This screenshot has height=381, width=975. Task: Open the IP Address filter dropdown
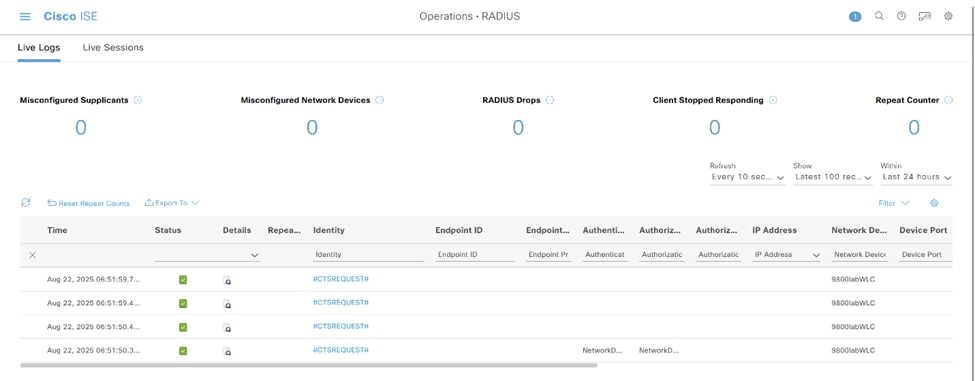click(786, 255)
